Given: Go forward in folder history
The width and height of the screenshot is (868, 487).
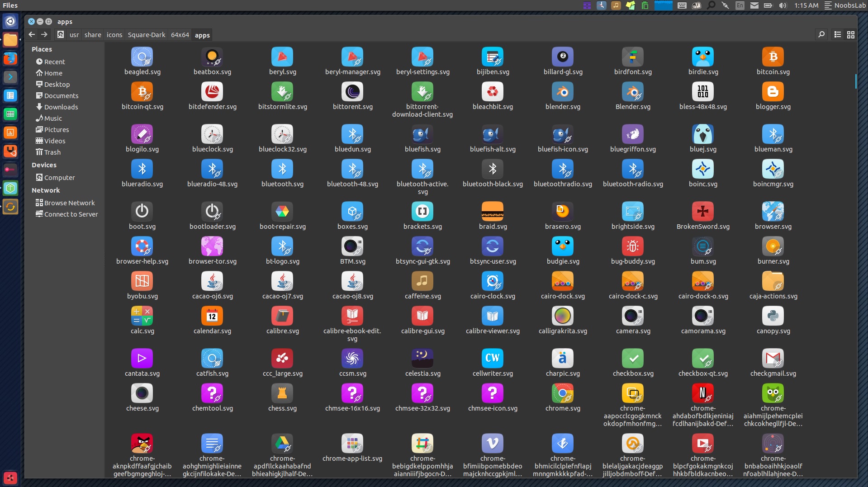Looking at the screenshot, I should tap(44, 34).
